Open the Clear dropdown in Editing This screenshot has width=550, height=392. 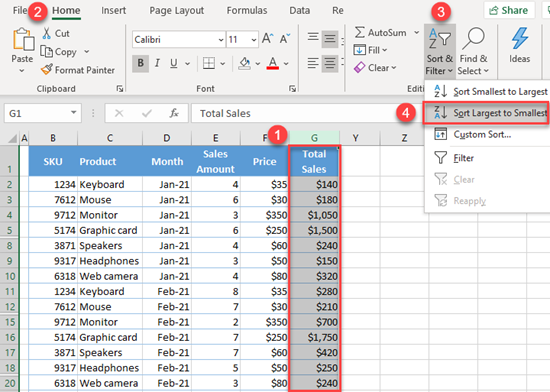click(x=375, y=68)
